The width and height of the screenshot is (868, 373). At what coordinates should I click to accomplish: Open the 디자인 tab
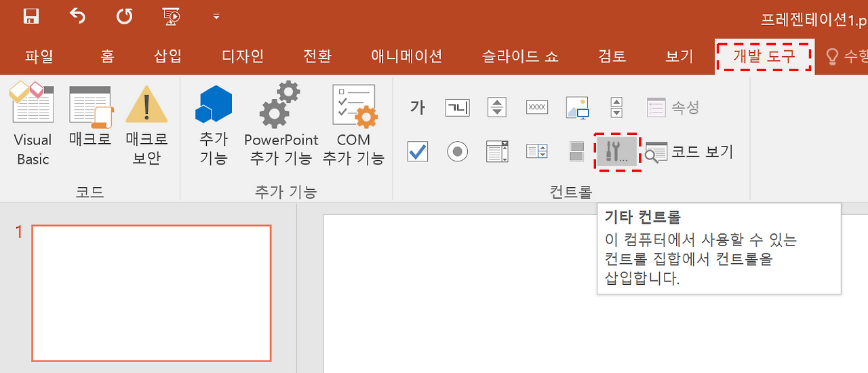243,56
